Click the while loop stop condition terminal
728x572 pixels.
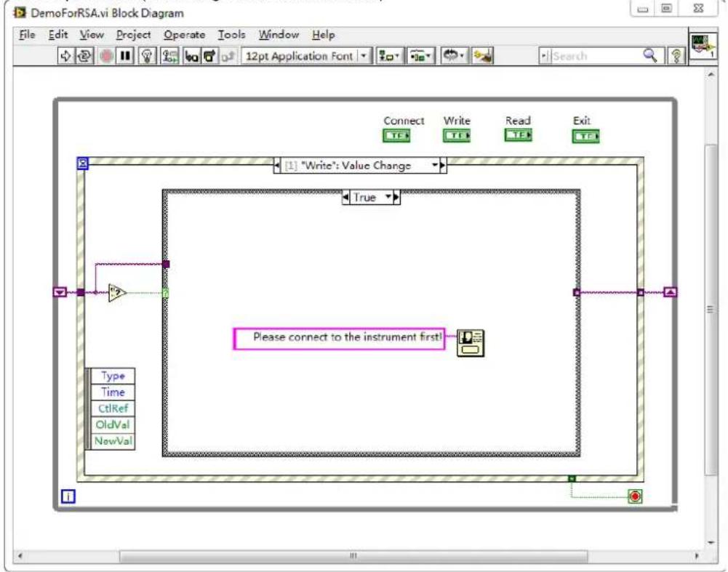pyautogui.click(x=635, y=496)
